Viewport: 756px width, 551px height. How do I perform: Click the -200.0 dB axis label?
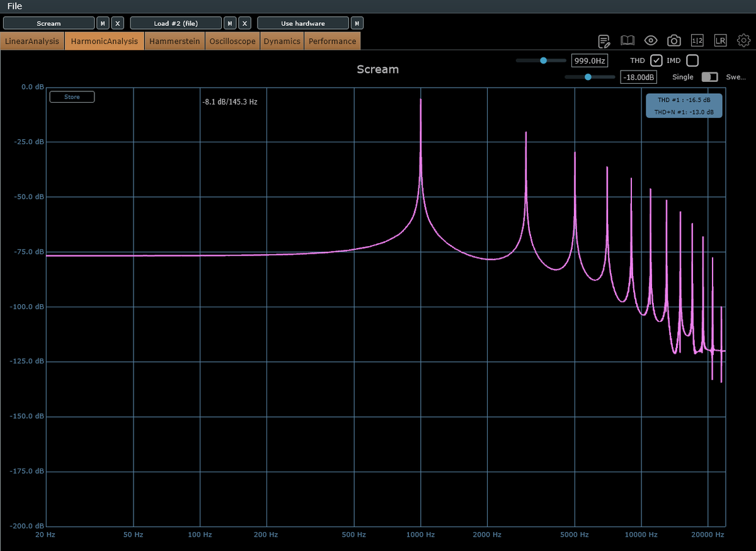point(27,526)
